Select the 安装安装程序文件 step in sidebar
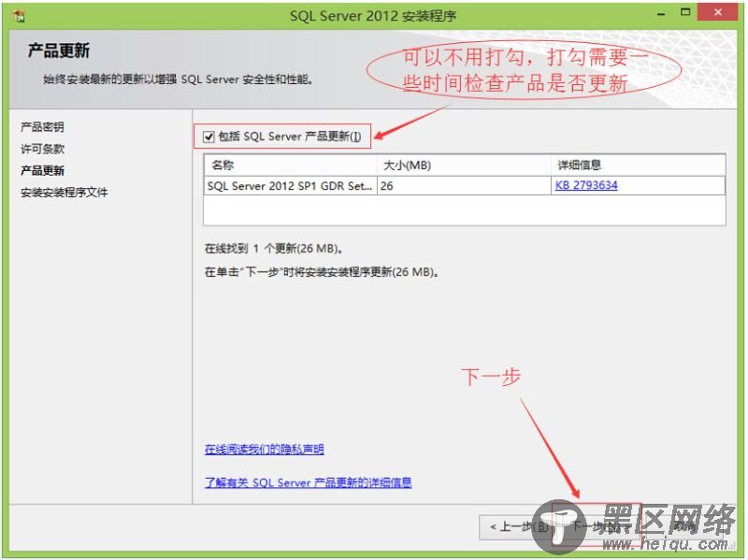Screen dimensions: 748x560 [x=65, y=193]
